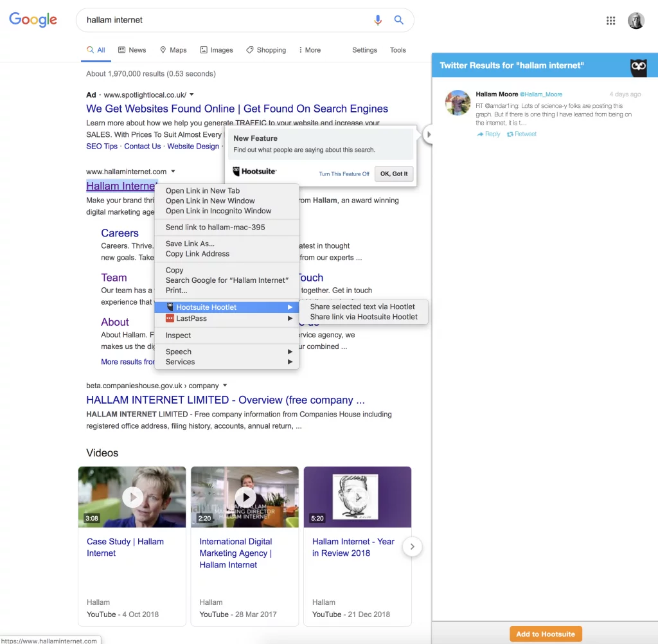Screen dimensions: 658x644
Task: Click the Shopping tag icon
Action: click(250, 50)
